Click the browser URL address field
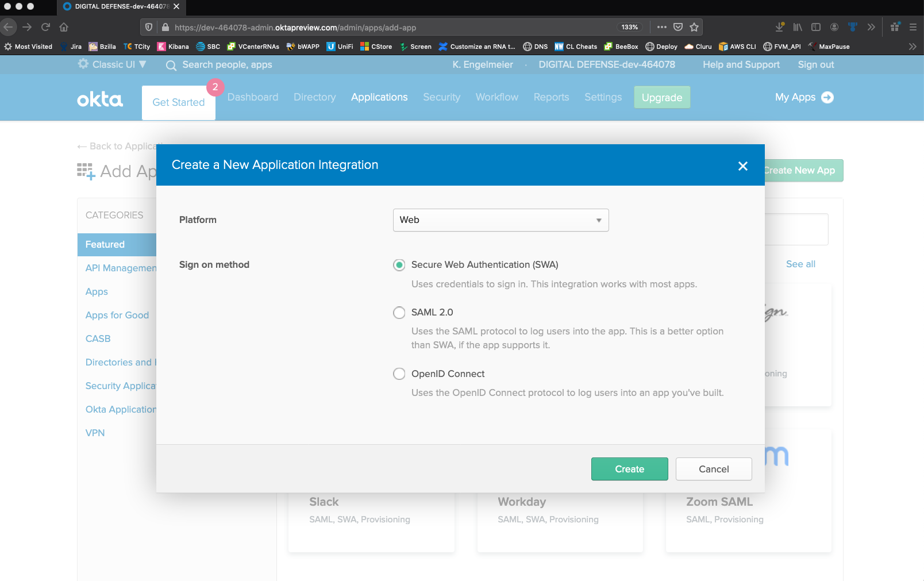Image resolution: width=924 pixels, height=581 pixels. click(x=391, y=27)
